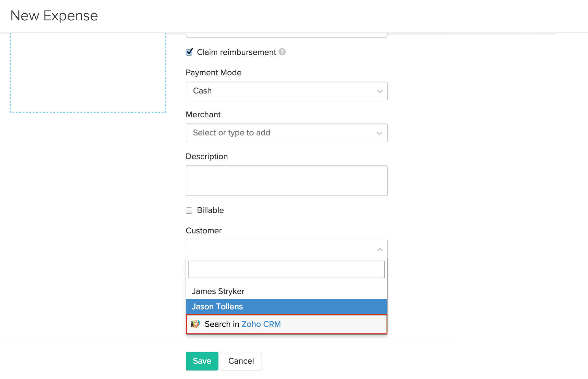Save the new expense
Image resolution: width=588 pixels, height=379 pixels.
point(202,361)
